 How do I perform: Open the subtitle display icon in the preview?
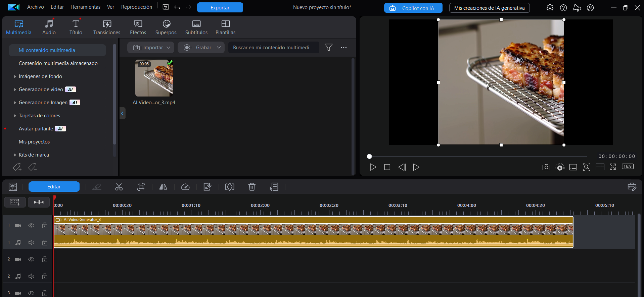click(573, 167)
